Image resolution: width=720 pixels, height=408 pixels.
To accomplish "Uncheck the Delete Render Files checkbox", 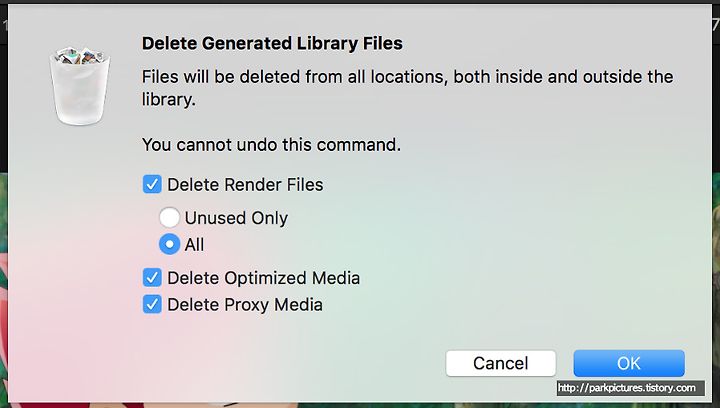I will point(152,184).
